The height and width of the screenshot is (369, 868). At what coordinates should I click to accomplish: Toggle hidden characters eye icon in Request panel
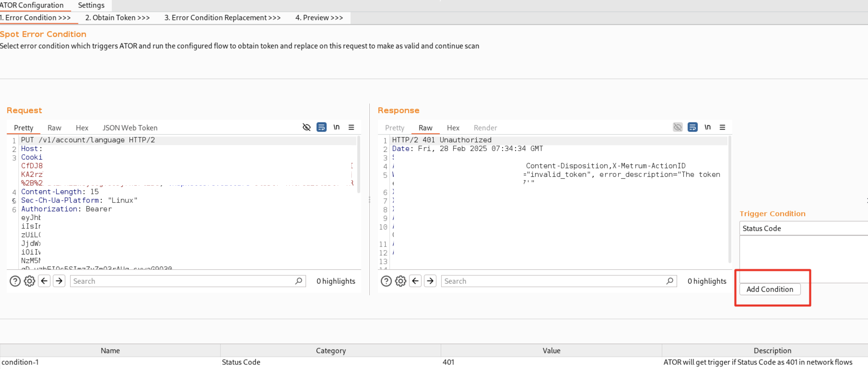click(x=306, y=127)
